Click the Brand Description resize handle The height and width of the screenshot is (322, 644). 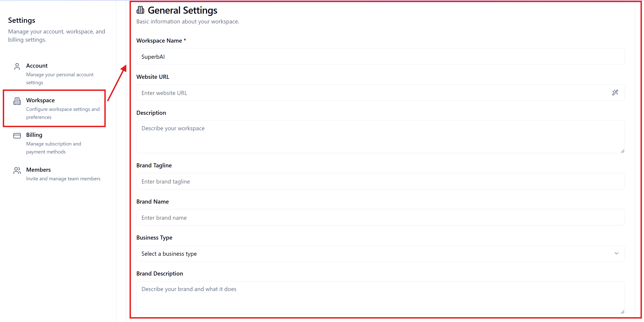point(622,312)
